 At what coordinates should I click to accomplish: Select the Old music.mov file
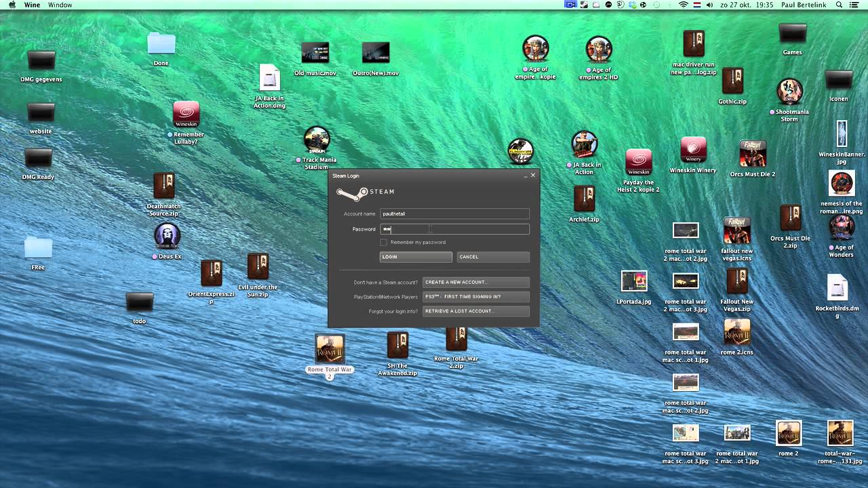315,53
